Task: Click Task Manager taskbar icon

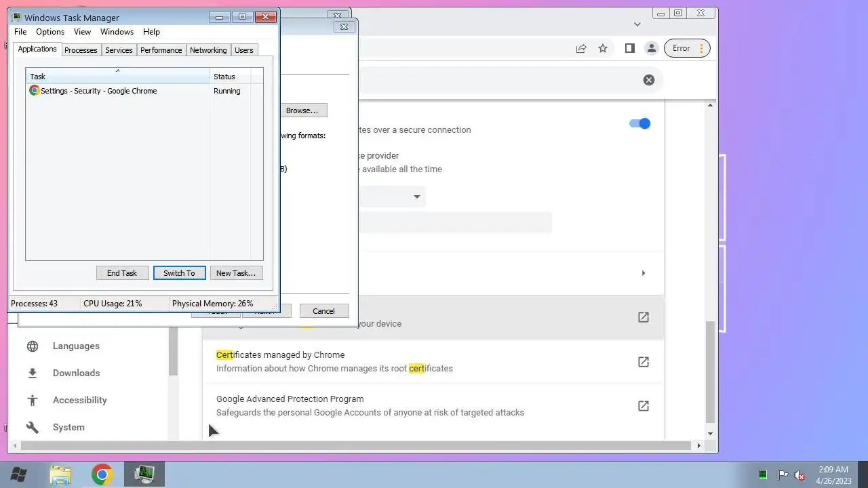Action: (x=144, y=474)
